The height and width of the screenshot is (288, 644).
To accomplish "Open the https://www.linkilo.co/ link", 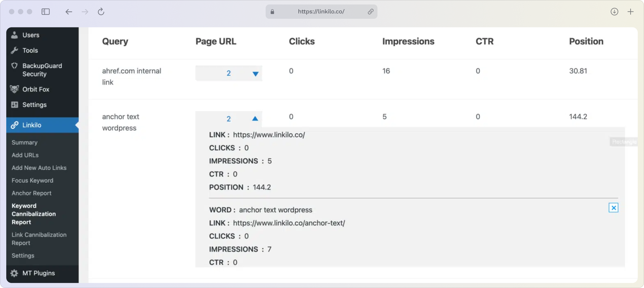I will [269, 135].
